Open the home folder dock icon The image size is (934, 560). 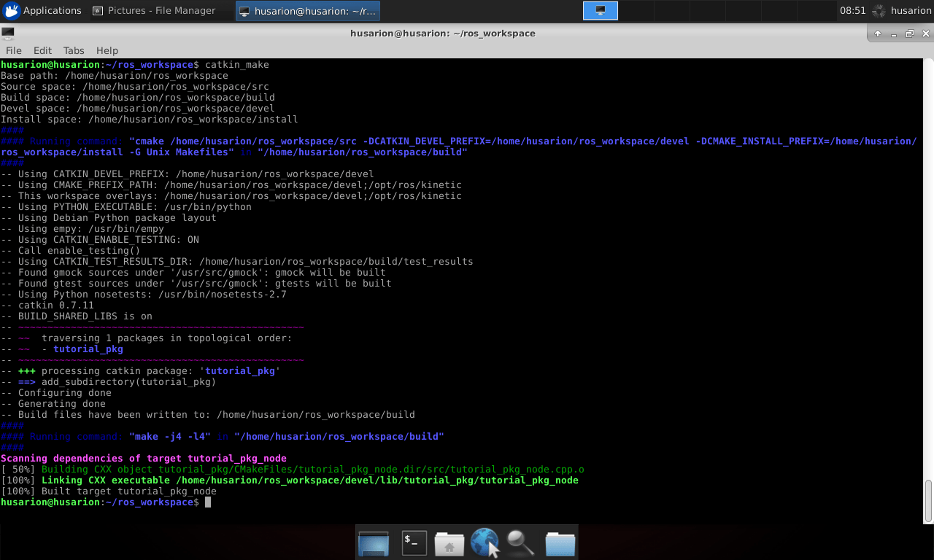click(449, 543)
